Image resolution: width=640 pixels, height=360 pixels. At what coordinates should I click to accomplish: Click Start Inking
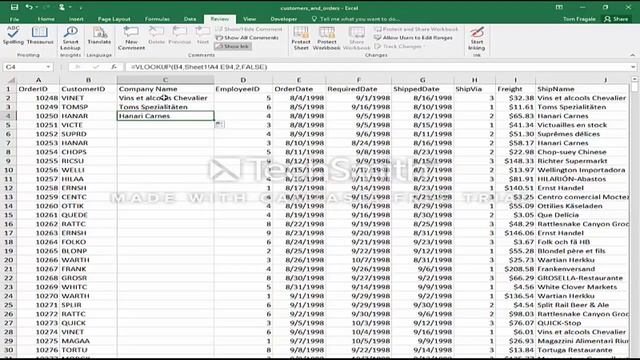click(x=476, y=38)
